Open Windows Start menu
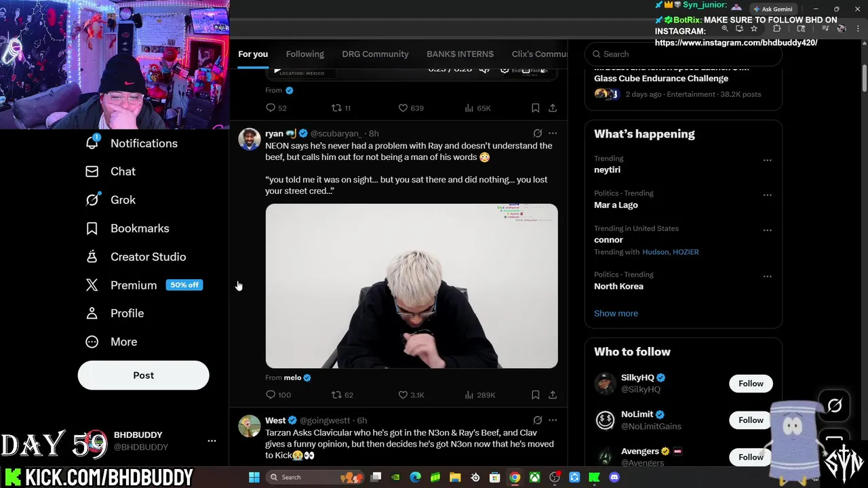 (254, 477)
